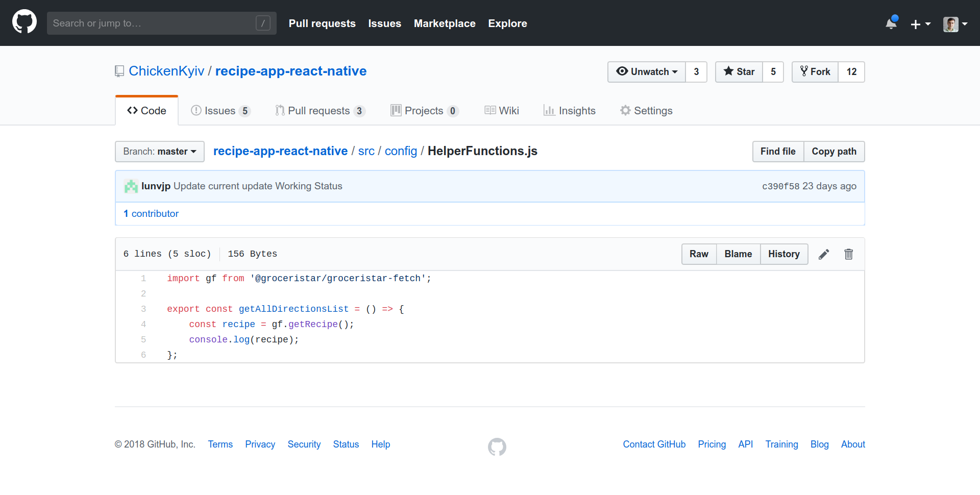The width and height of the screenshot is (980, 495).
Task: Edit HelperFunctions.js with the pencil icon
Action: (824, 254)
